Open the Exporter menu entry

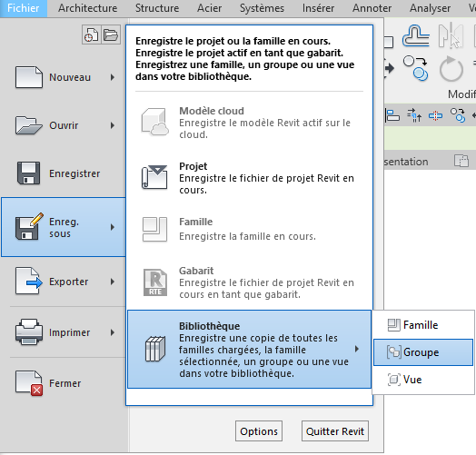pyautogui.click(x=64, y=282)
